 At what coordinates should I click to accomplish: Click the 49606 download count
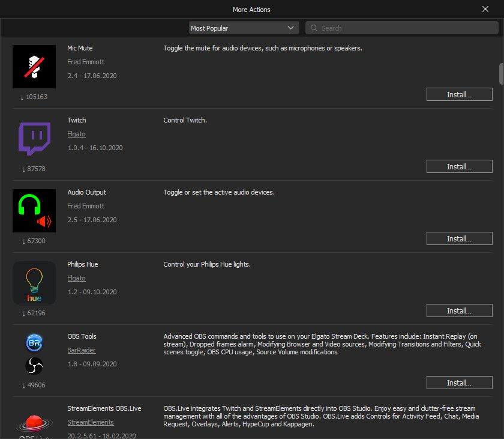(34, 385)
